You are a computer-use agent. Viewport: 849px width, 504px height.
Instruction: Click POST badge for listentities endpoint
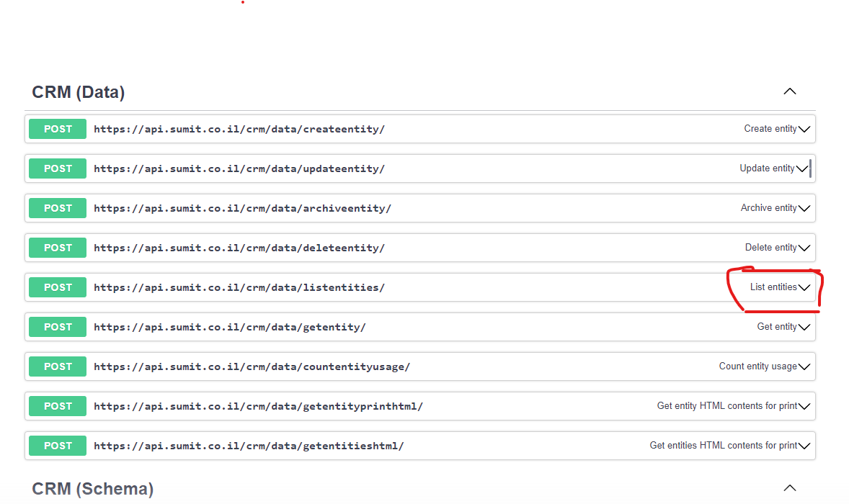point(58,287)
